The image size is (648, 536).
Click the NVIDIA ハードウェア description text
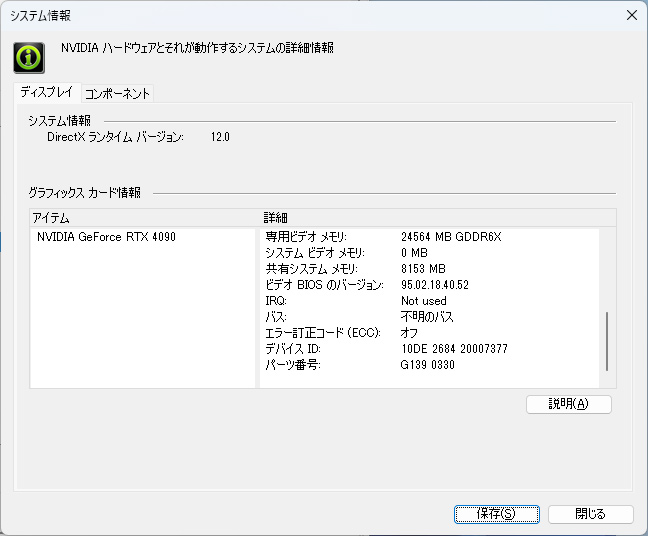click(x=198, y=48)
